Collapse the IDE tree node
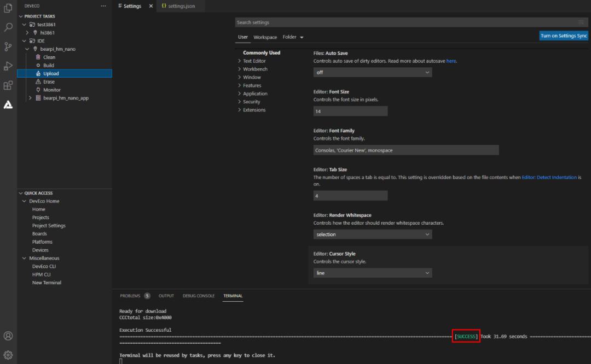 tap(24, 40)
